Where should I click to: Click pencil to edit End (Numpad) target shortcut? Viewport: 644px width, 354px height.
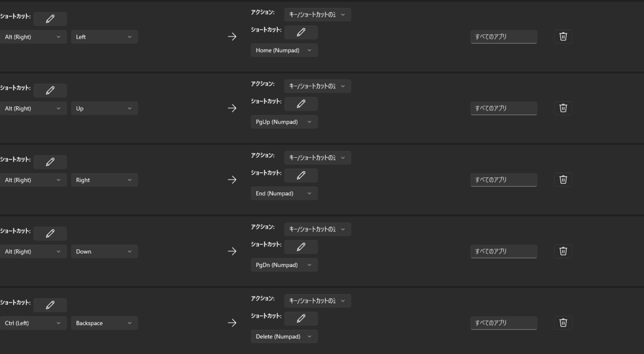[301, 175]
